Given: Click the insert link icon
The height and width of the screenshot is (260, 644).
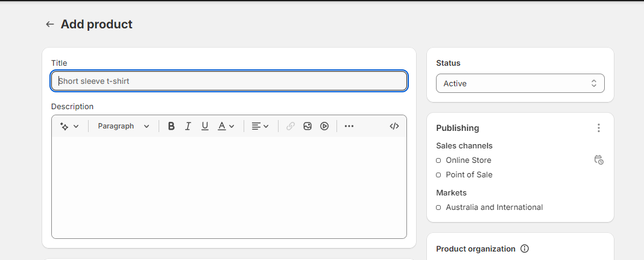Looking at the screenshot, I should 291,126.
